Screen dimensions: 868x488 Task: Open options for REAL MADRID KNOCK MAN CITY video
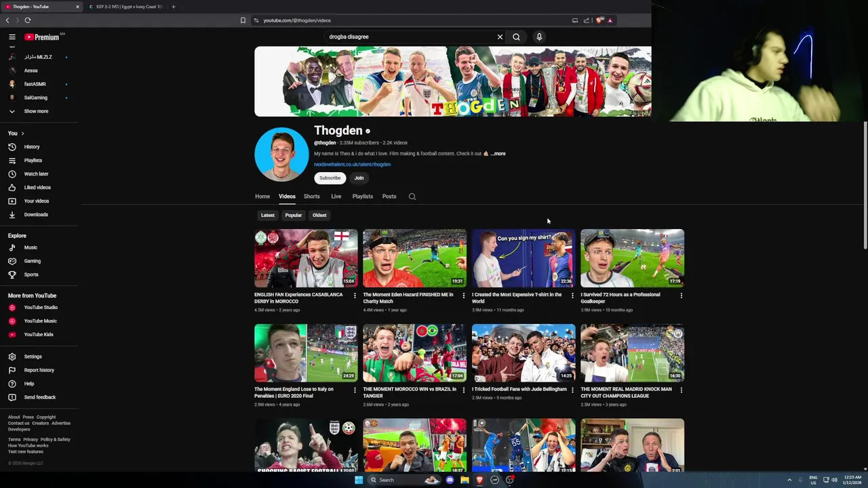[x=682, y=390]
